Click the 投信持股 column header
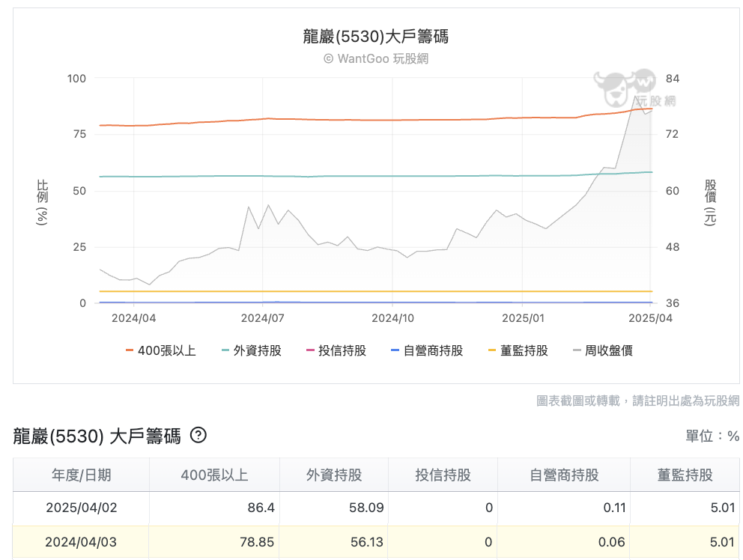Screen dimensions: 743x560 [442, 475]
